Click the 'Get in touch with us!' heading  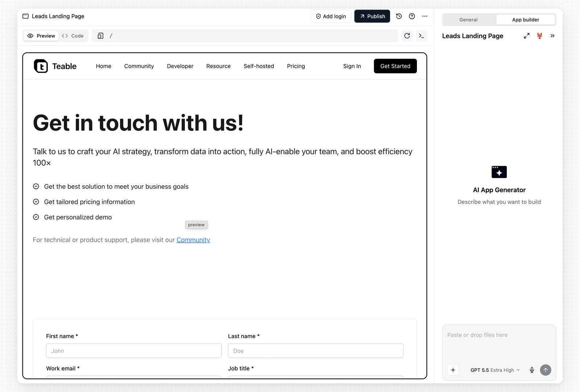click(x=138, y=123)
